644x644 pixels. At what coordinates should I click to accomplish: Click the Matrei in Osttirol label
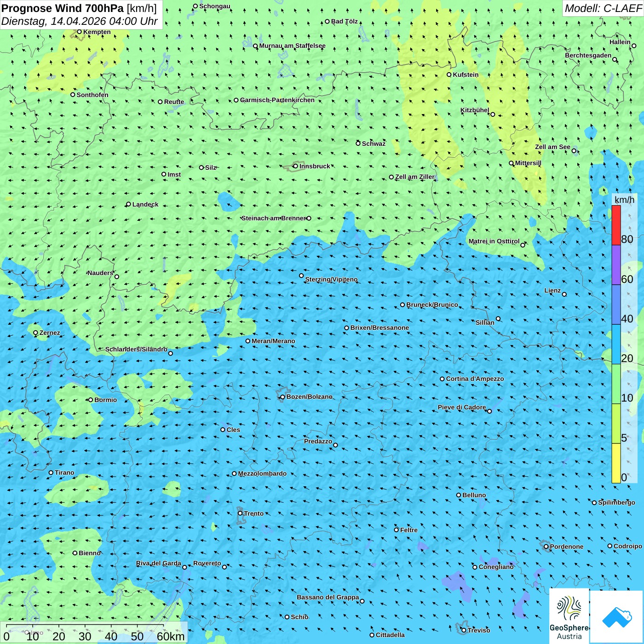pyautogui.click(x=494, y=241)
